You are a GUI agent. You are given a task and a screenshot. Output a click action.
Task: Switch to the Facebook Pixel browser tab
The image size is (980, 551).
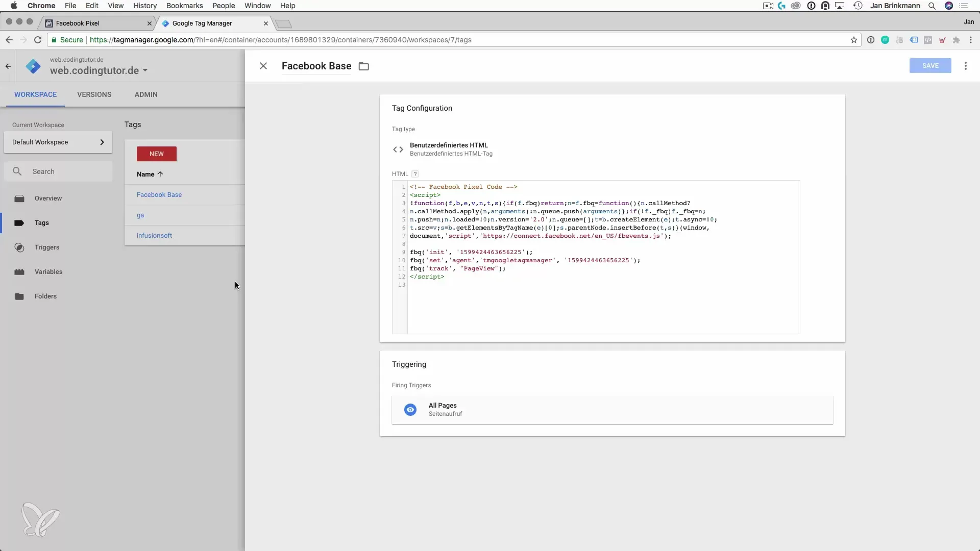coord(97,23)
